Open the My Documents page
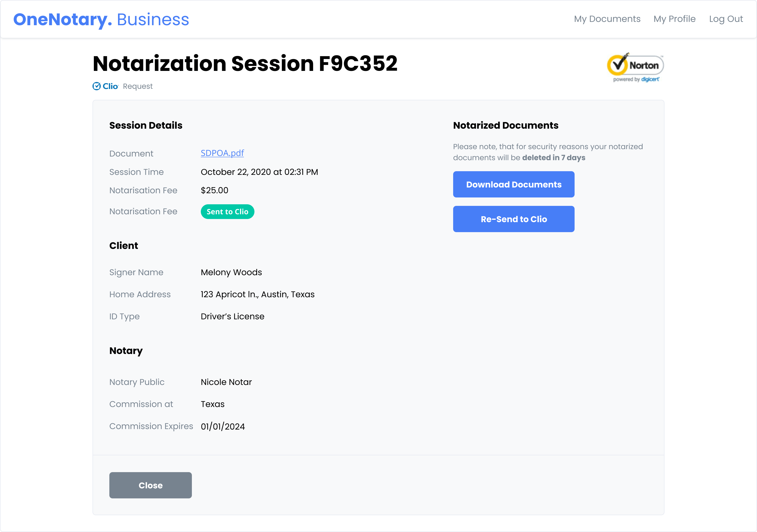 pyautogui.click(x=607, y=19)
